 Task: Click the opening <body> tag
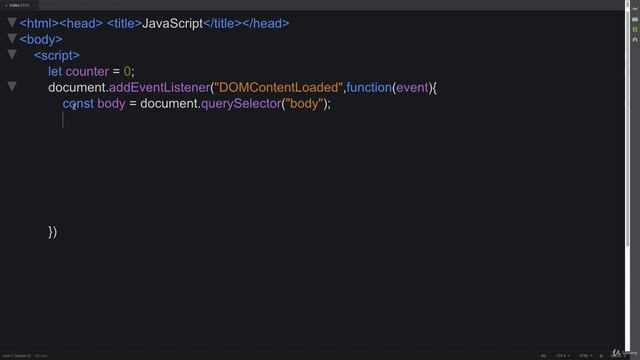point(41,39)
